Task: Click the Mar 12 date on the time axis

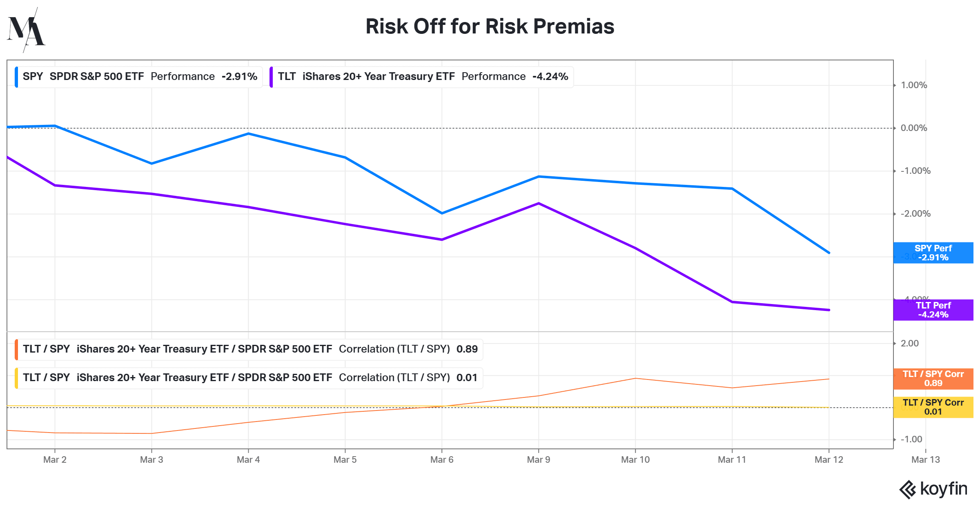Action: [829, 460]
